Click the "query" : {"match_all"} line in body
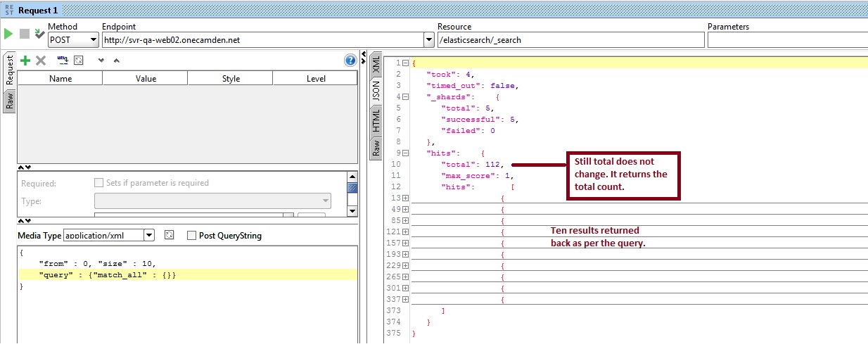Image resolution: width=868 pixels, height=349 pixels. coord(108,274)
